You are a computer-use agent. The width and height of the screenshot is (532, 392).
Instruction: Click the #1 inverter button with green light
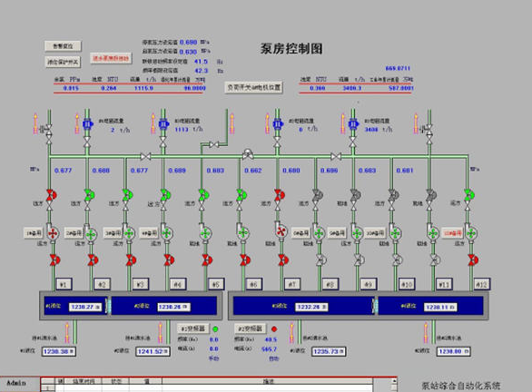click(193, 328)
